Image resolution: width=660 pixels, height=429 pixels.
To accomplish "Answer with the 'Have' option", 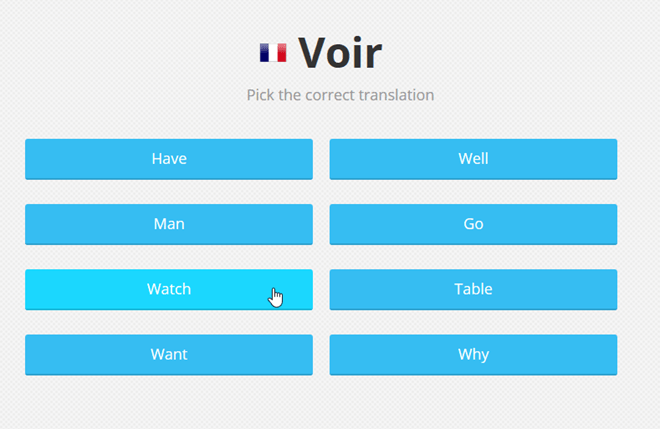I will coord(169,159).
